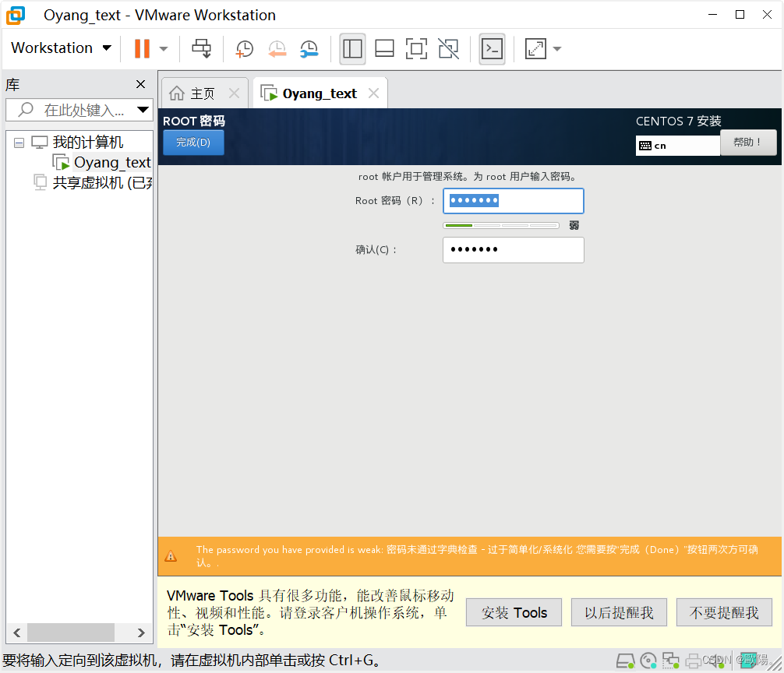Image resolution: width=784 pixels, height=673 pixels.
Task: Open the Workstation menu
Action: coord(61,48)
